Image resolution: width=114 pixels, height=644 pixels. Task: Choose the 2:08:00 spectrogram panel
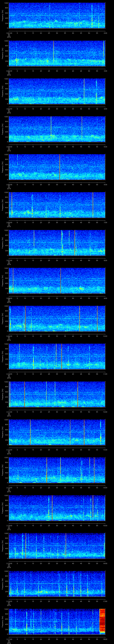[x=57, y=280]
